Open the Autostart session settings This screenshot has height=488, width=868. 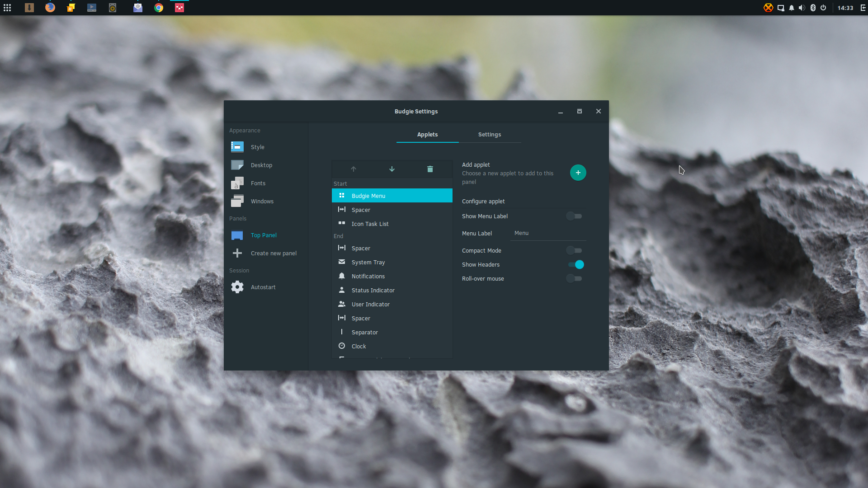click(266, 287)
